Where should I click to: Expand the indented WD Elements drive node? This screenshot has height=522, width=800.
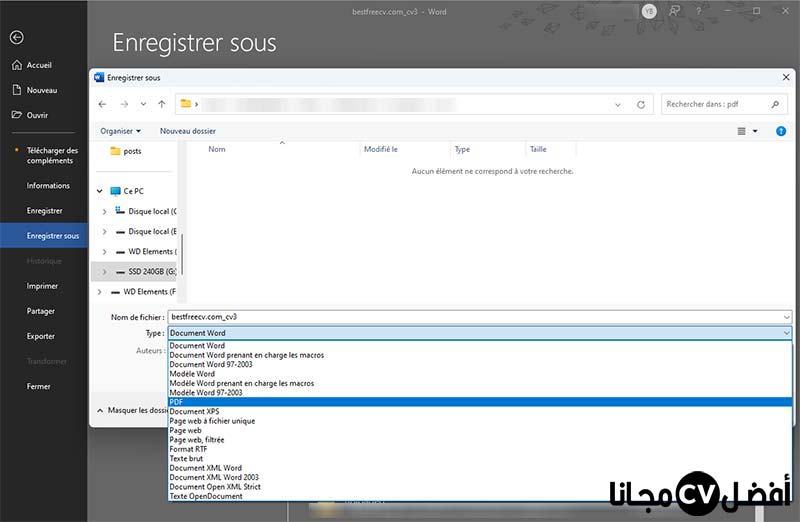pyautogui.click(x=104, y=252)
